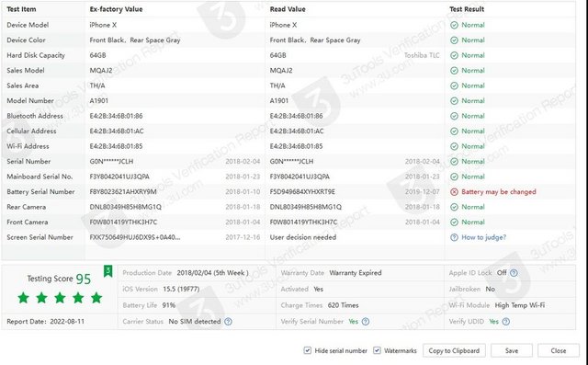Image resolution: width=588 pixels, height=365 pixels.
Task: Click the Normal check icon for Device Color
Action: point(454,40)
